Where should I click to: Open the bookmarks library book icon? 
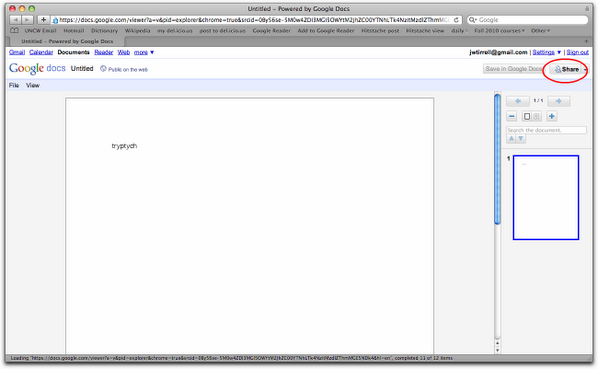tap(14, 30)
